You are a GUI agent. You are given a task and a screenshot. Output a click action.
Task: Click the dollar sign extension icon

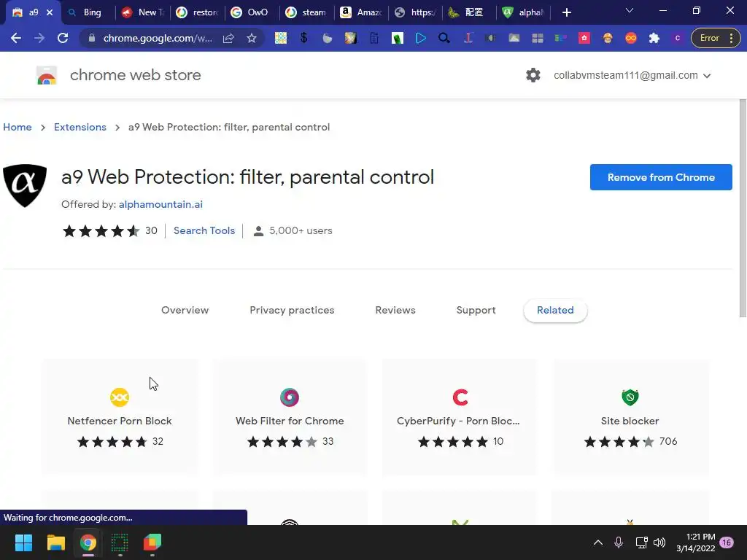(x=304, y=38)
